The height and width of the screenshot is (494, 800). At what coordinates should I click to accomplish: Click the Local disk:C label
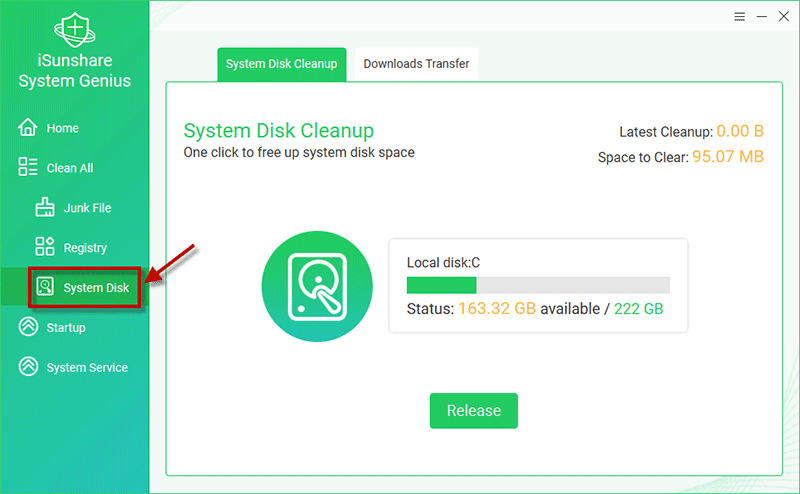443,263
